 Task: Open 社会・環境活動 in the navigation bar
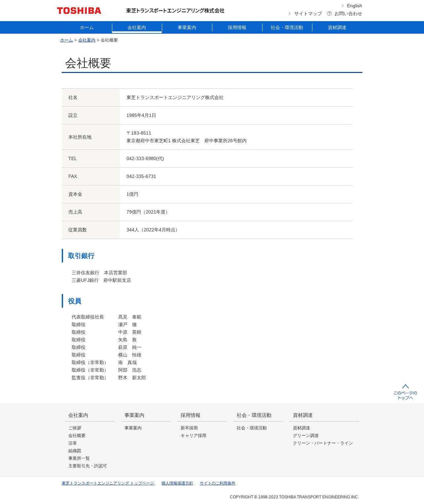(x=287, y=27)
